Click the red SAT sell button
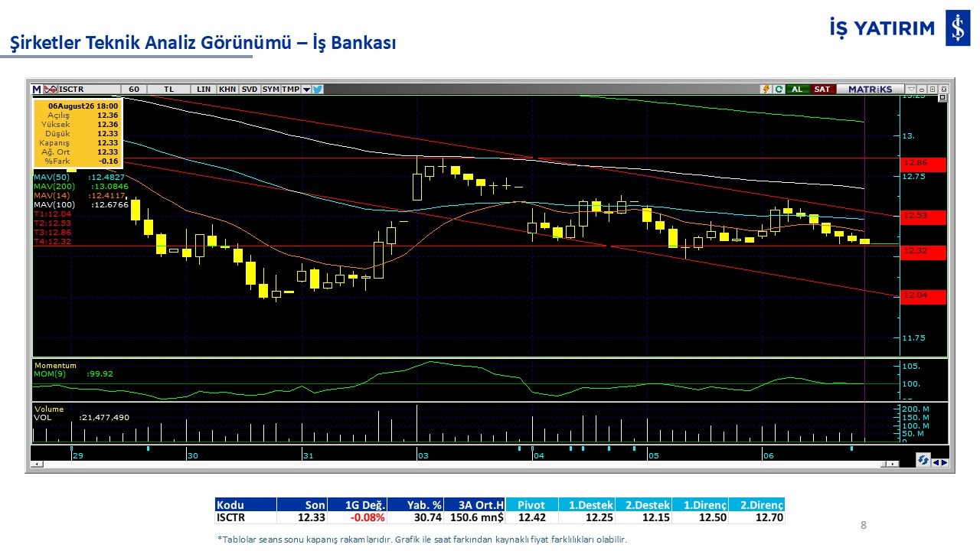The image size is (980, 551). click(822, 89)
